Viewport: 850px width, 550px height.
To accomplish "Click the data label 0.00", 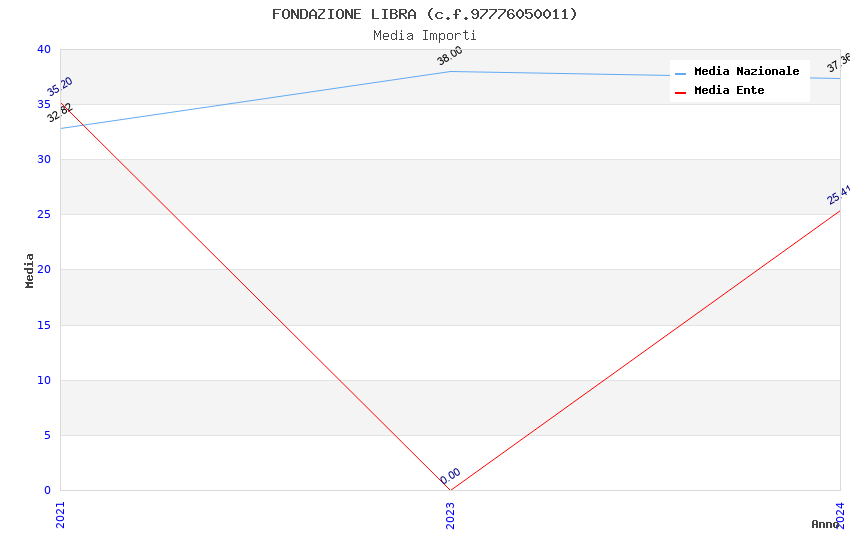I will pos(450,476).
